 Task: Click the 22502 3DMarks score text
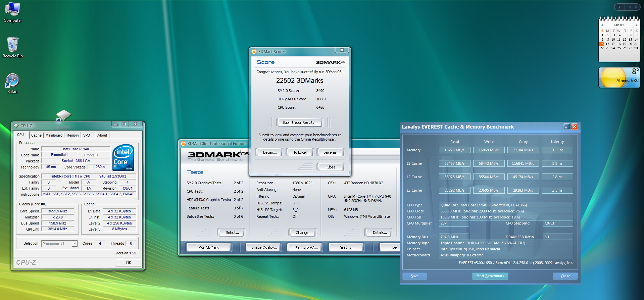(x=300, y=81)
